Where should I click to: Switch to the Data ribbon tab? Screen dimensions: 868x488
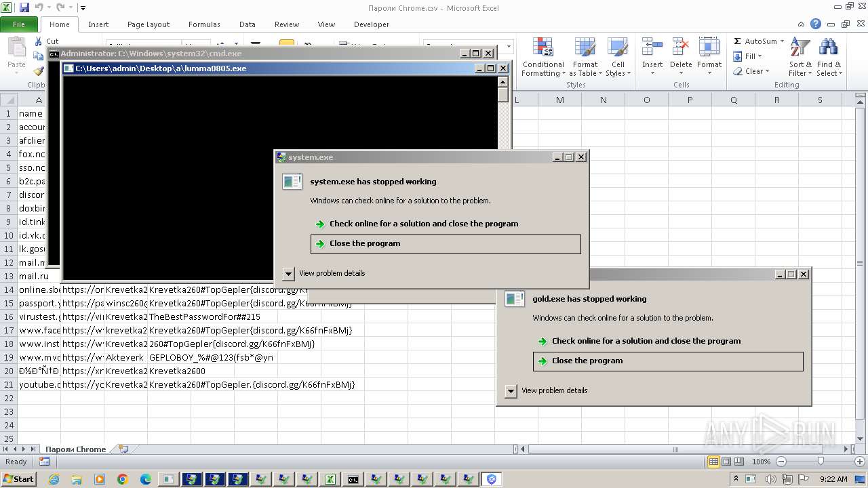click(x=248, y=24)
